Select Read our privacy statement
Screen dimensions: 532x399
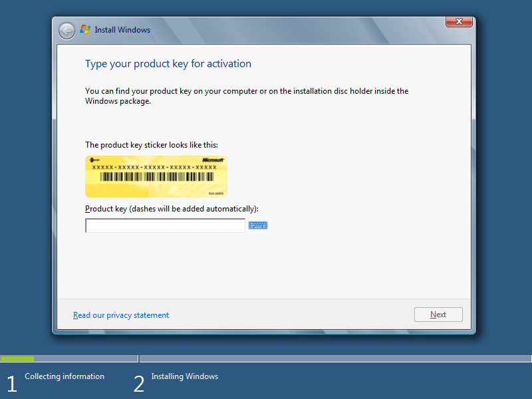pos(120,315)
